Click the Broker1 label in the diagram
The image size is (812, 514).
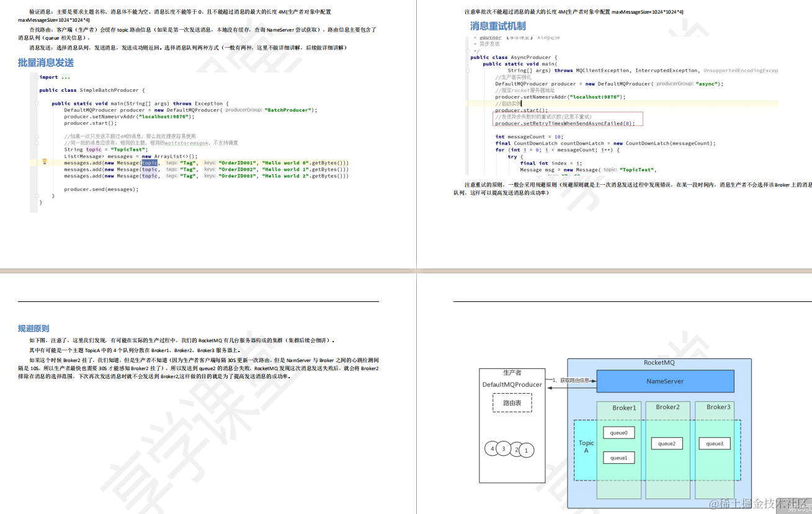click(624, 408)
